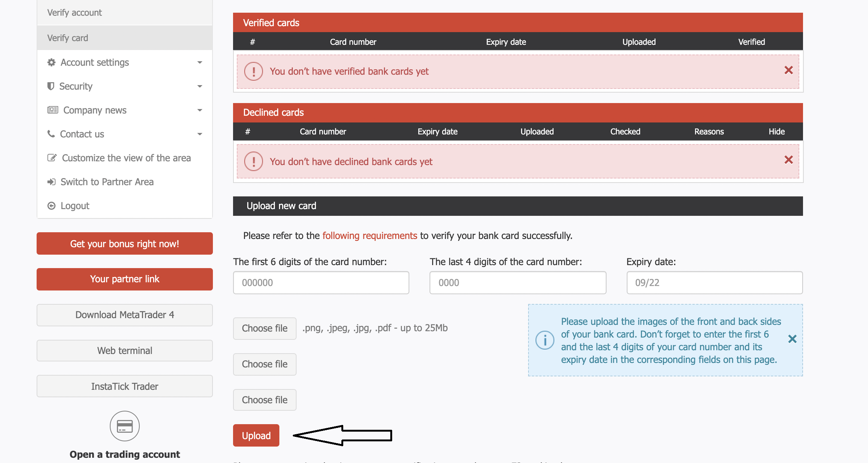Image resolution: width=868 pixels, height=463 pixels.
Task: Dismiss the no verified bank cards alert
Action: (x=788, y=70)
